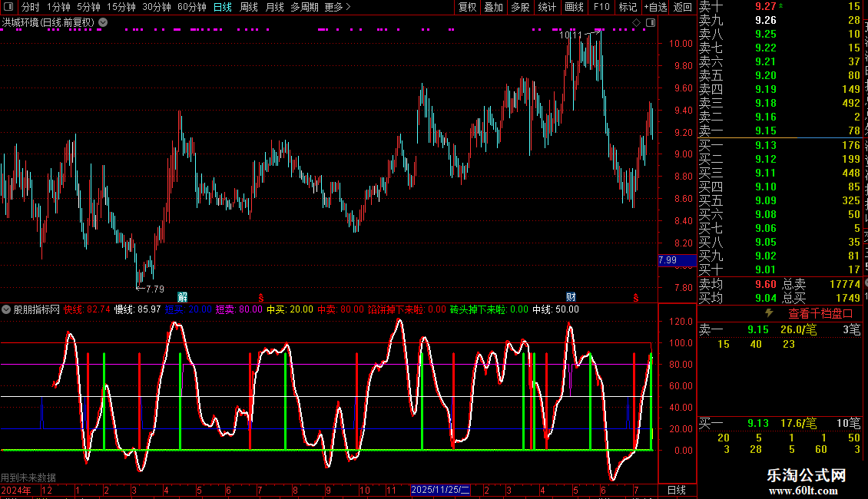Open the 统计 statistics tool

[x=547, y=7]
